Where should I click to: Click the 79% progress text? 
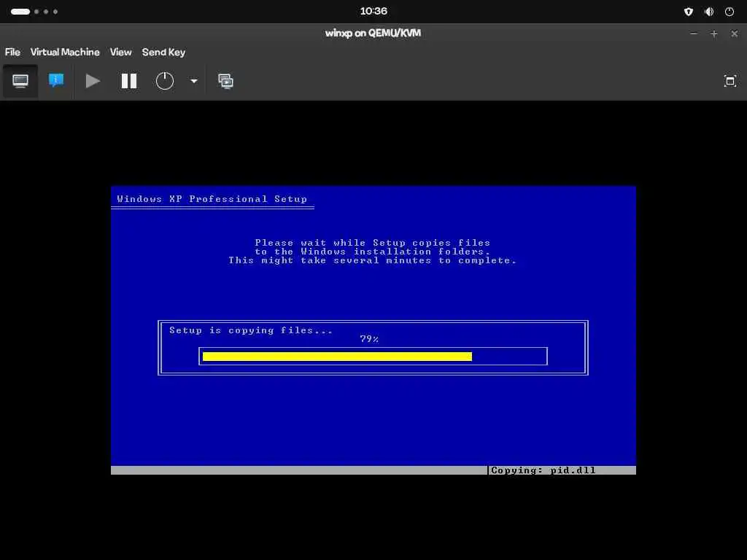[369, 338]
